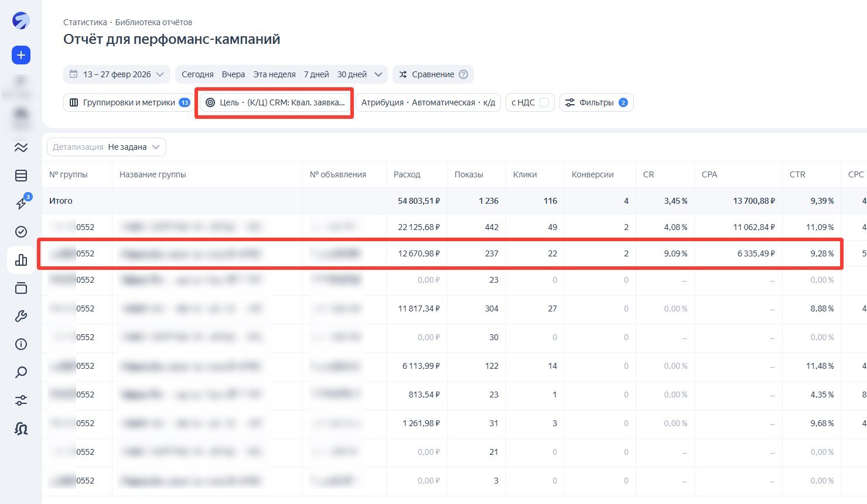Open the statistics bar chart icon in sidebar

click(x=21, y=260)
